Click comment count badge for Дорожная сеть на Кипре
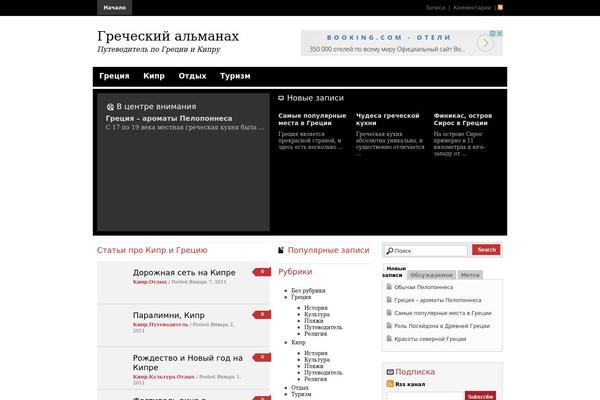600x400 pixels. [x=262, y=272]
